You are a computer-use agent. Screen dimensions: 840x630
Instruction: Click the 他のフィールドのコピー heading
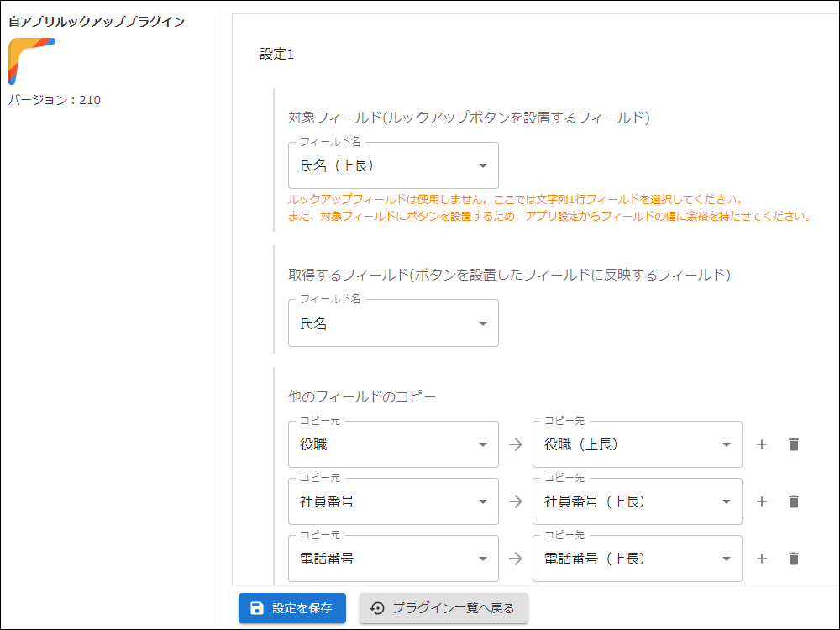tap(362, 396)
